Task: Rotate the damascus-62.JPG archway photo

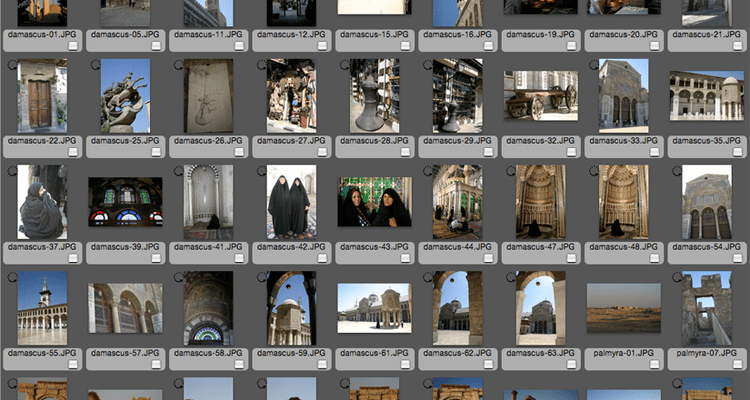Action: click(x=427, y=277)
